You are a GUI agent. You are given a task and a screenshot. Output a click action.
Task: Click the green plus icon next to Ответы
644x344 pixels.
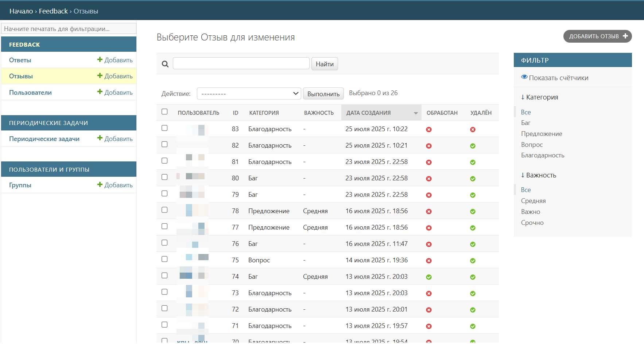point(100,59)
